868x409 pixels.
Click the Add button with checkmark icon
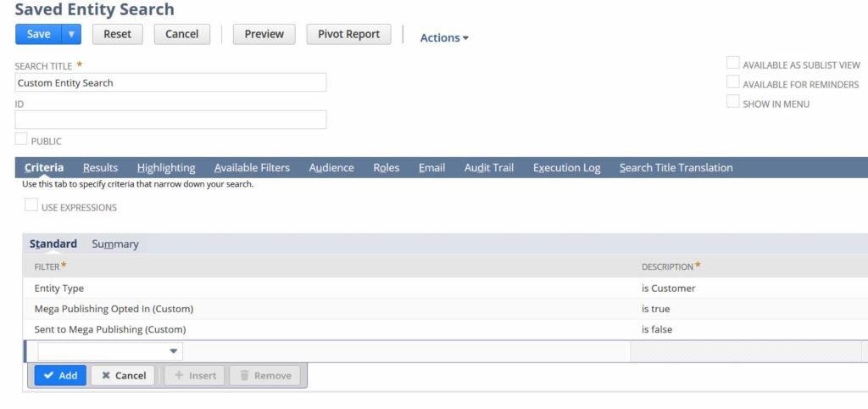pos(60,375)
